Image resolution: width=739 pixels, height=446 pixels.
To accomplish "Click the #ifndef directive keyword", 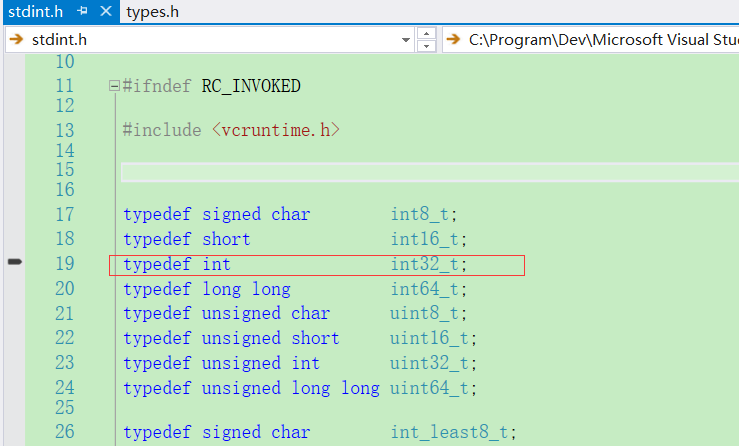I will pyautogui.click(x=157, y=86).
